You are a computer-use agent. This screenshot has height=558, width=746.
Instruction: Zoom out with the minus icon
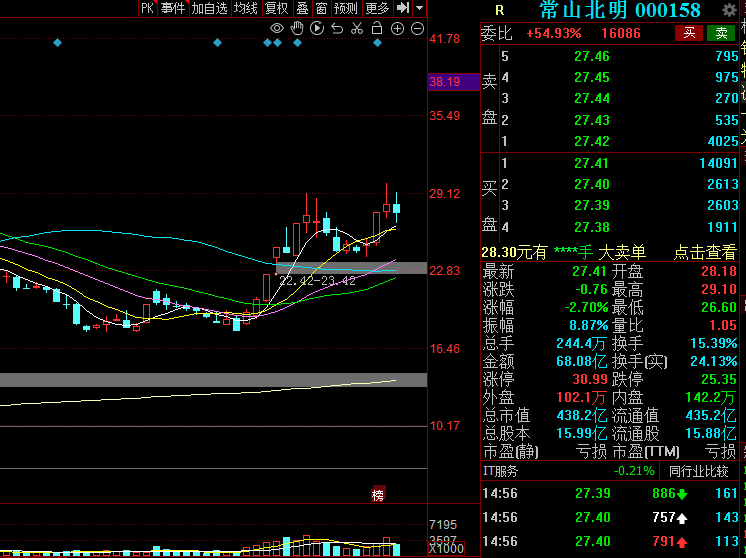[x=417, y=29]
